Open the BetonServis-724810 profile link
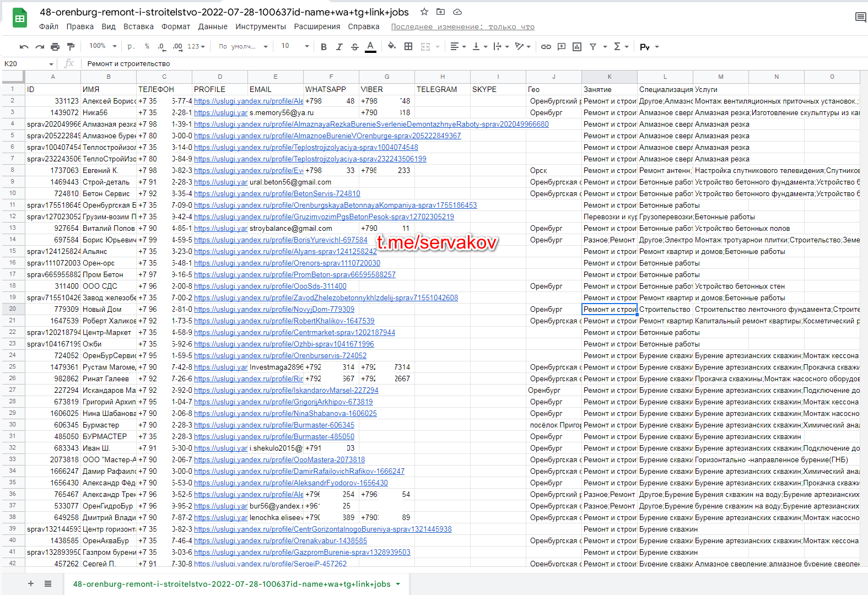 click(277, 193)
